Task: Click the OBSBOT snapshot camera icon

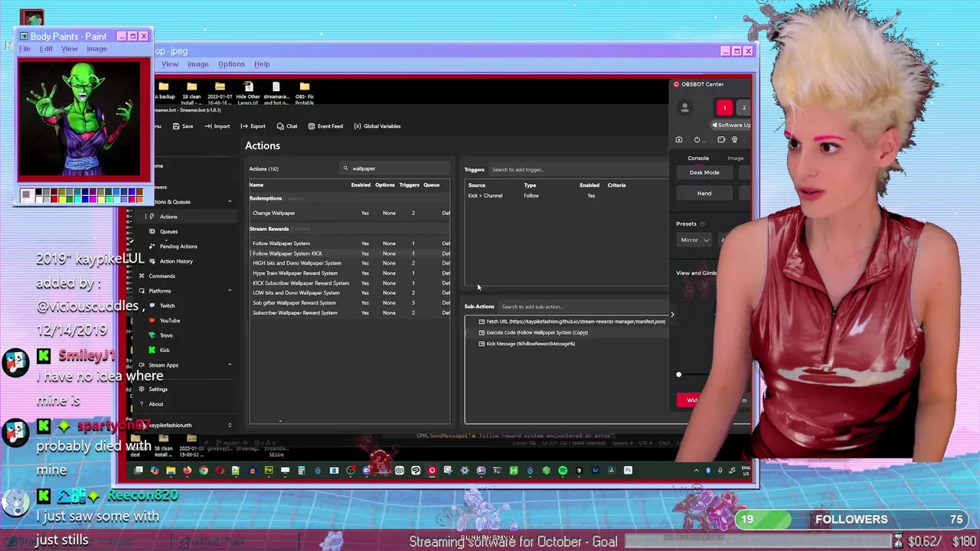Action: point(678,139)
